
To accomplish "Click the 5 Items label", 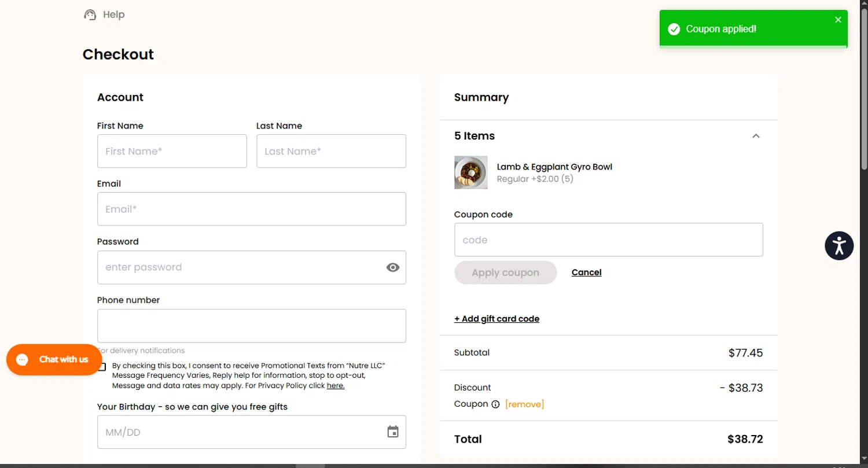I will click(475, 136).
